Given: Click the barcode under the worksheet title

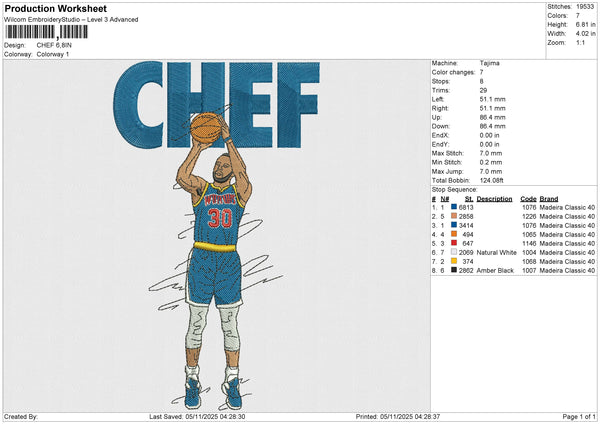Looking at the screenshot, I should point(46,32).
